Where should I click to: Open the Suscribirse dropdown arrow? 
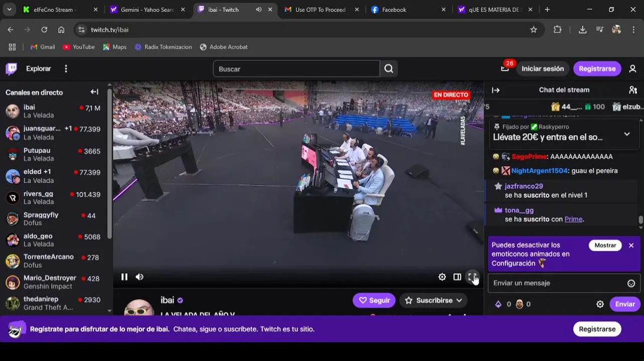coord(459,300)
